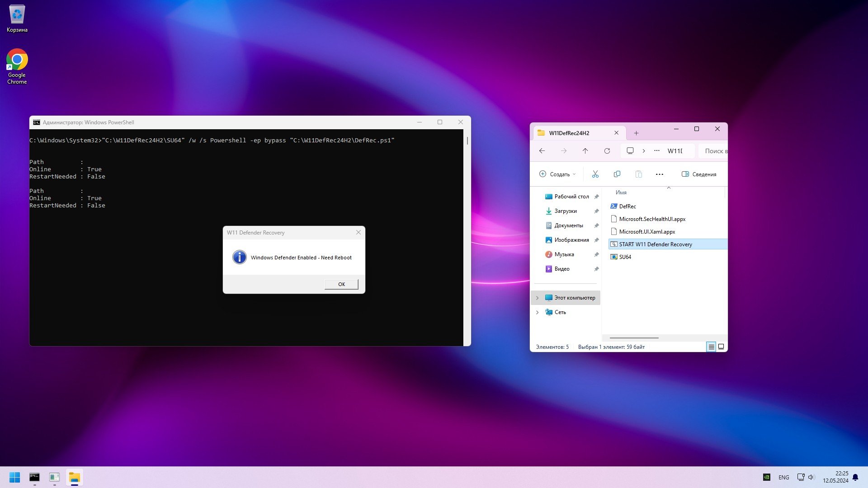
Task: Select the SU64 file
Action: [x=625, y=257]
